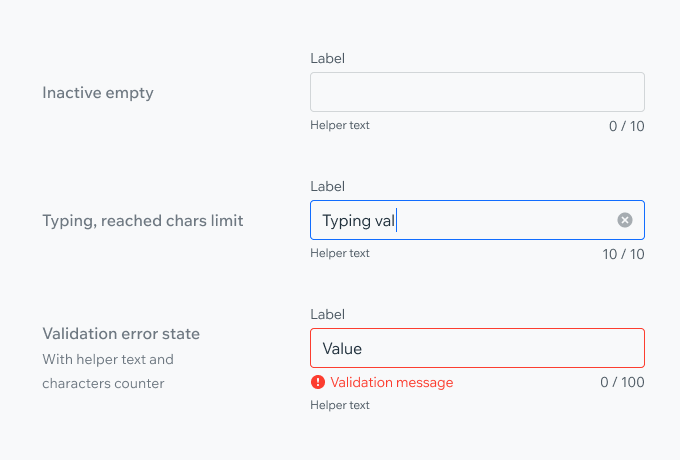Click the Label above the 'Typing val' field

[x=327, y=186]
